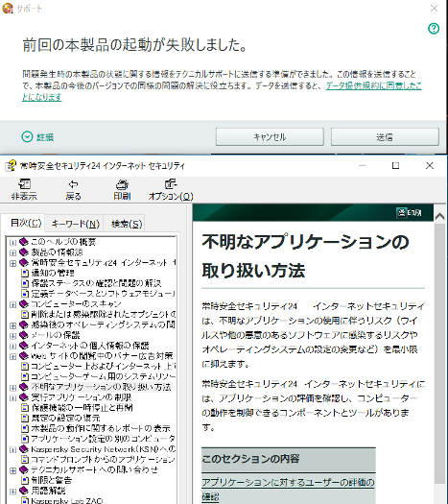This screenshot has height=504, width=448.
Task: Expand the 不明なアプリケーションの取り扱い方法 tree node
Action: (12, 388)
